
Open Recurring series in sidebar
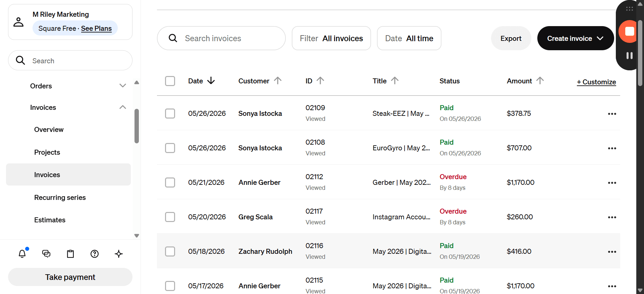(60, 198)
